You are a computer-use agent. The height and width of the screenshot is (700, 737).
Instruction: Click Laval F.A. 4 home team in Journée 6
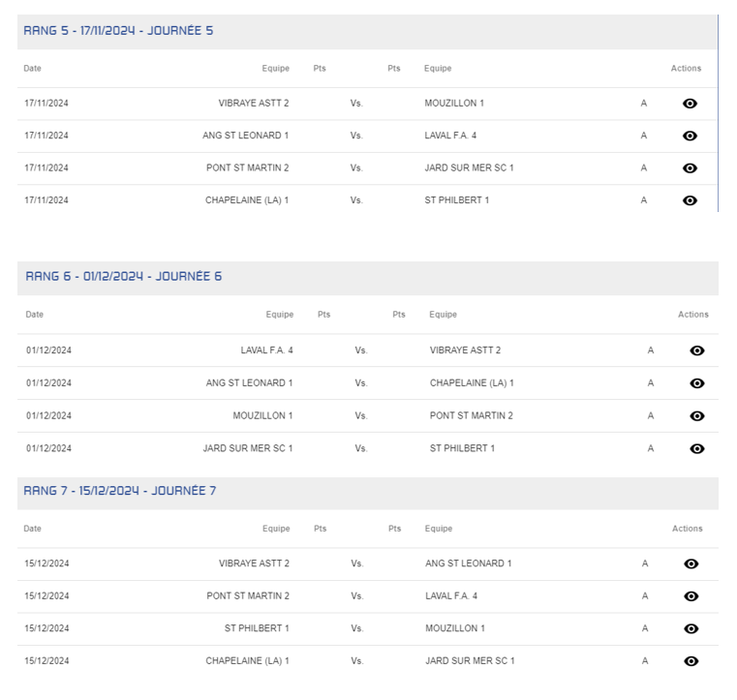(266, 350)
